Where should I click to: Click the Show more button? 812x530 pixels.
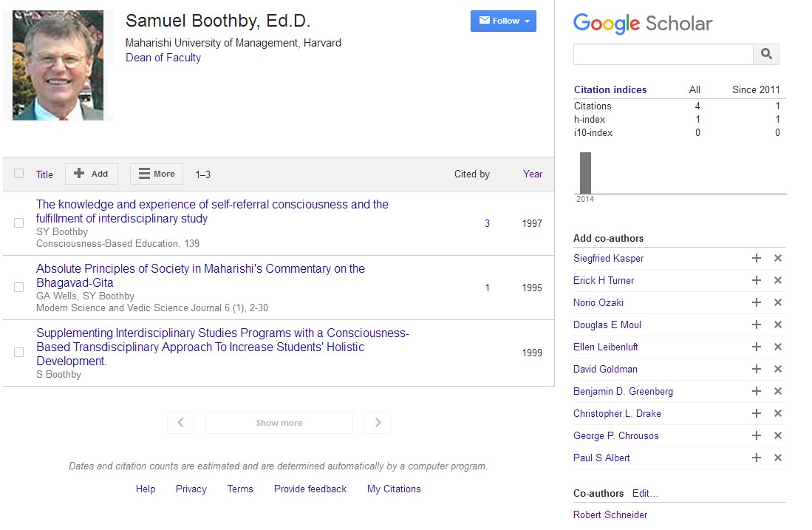click(279, 423)
